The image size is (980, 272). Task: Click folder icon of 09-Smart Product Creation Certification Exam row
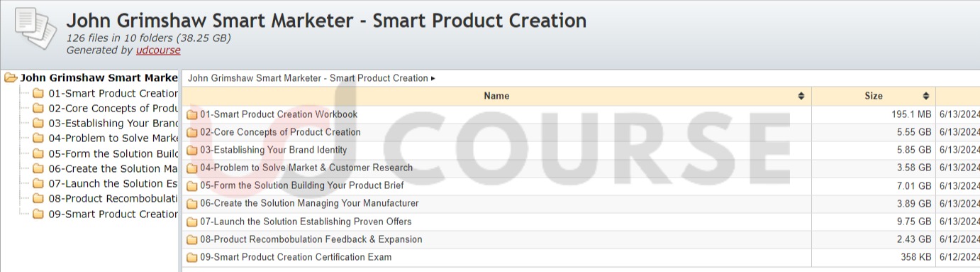192,258
